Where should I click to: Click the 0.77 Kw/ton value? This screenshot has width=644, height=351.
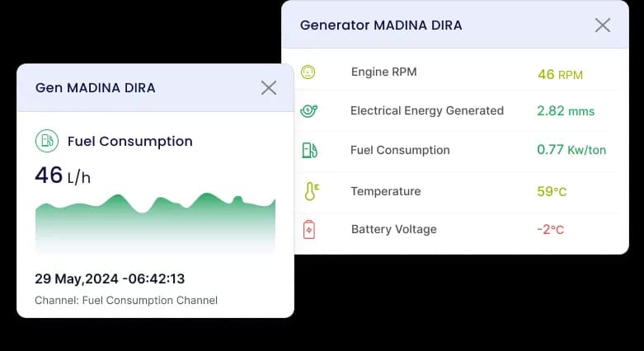[x=571, y=150]
